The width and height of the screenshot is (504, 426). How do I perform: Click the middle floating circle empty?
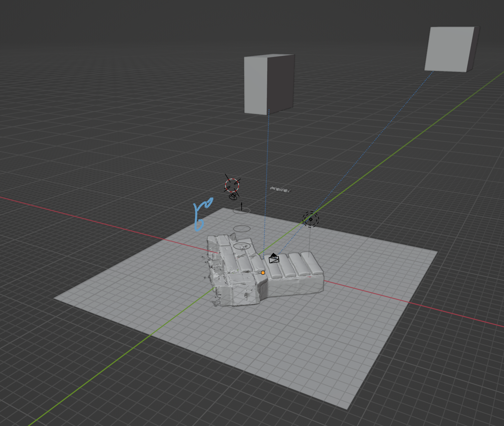point(242,229)
